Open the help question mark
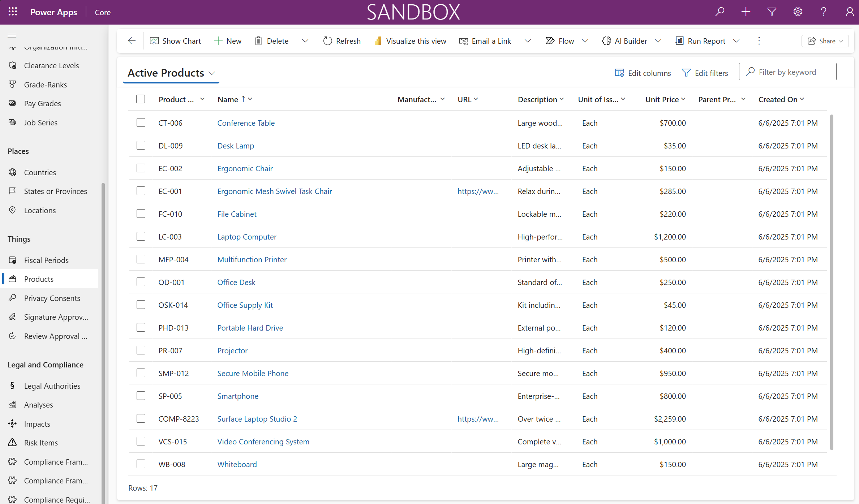The height and width of the screenshot is (504, 859). click(824, 12)
